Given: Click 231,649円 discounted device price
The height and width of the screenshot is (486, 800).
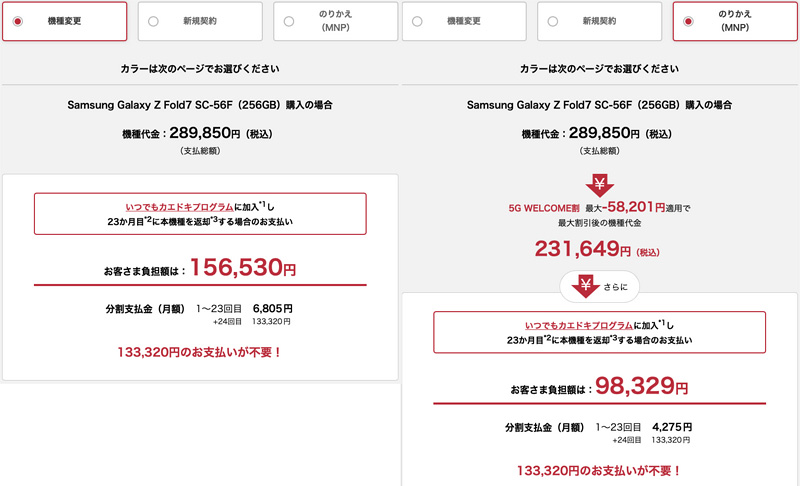Looking at the screenshot, I should point(583,249).
